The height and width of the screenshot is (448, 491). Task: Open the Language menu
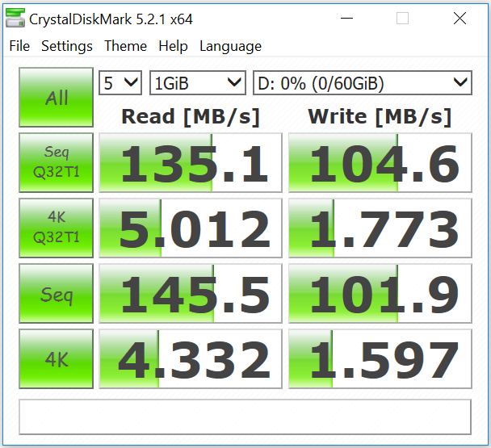coord(230,46)
